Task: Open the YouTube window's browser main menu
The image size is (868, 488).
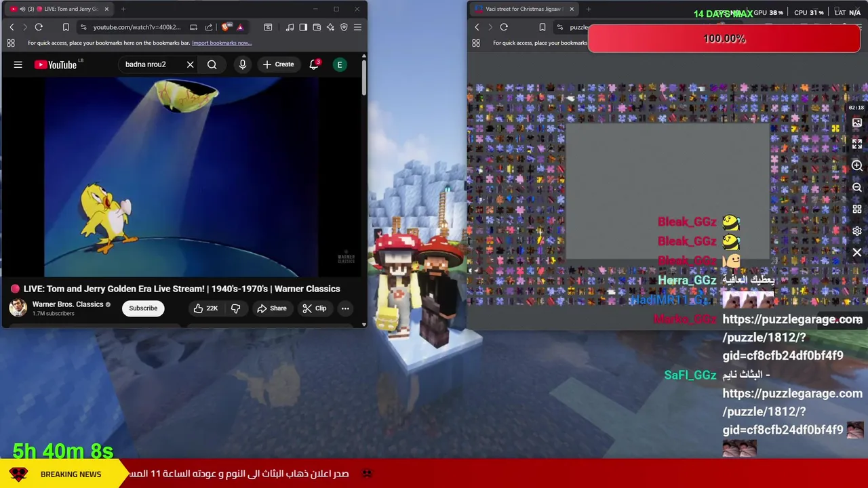Action: pos(357,27)
